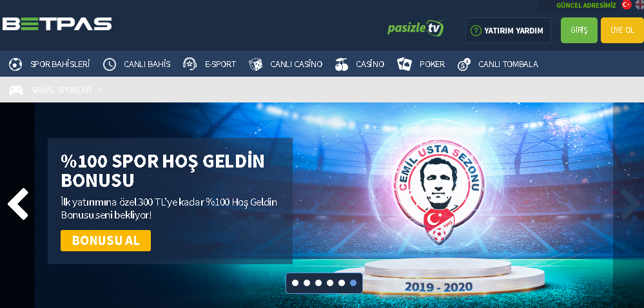644x308 pixels.
Task: Open the E-Sport headset icon
Action: tap(190, 64)
